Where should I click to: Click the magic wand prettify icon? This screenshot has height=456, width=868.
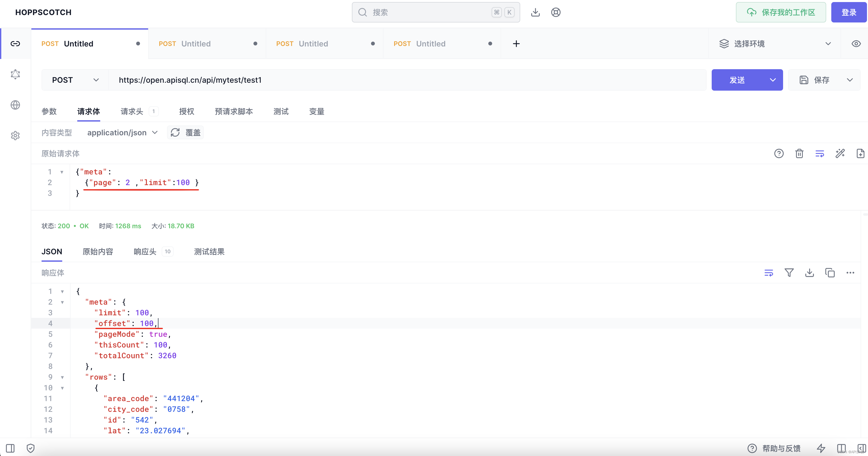point(840,153)
